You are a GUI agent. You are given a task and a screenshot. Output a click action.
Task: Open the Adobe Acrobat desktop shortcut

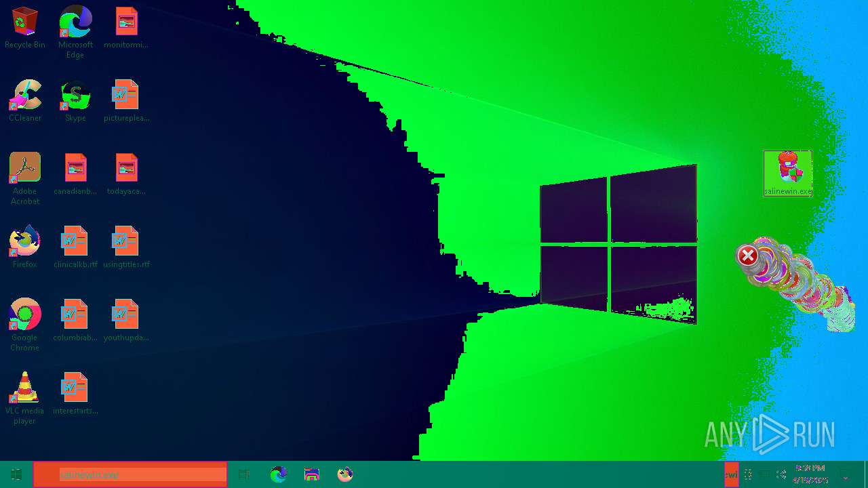pos(25,179)
